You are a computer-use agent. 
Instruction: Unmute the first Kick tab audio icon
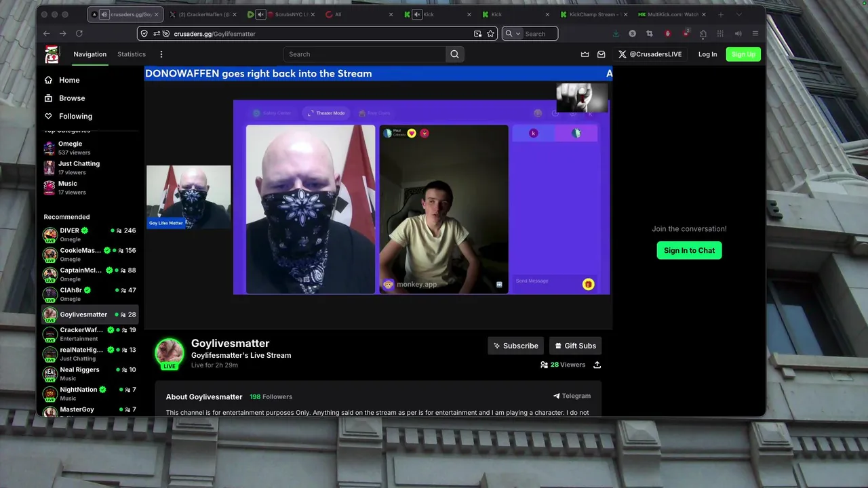click(x=417, y=14)
